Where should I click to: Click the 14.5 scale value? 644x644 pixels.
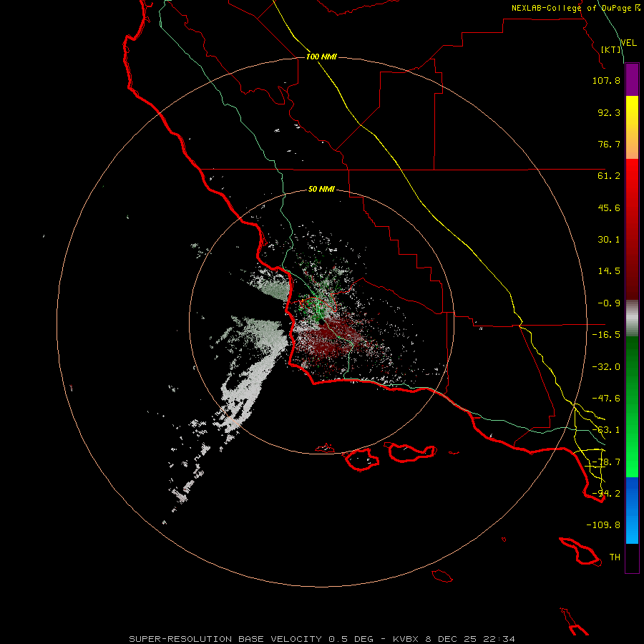click(x=609, y=271)
